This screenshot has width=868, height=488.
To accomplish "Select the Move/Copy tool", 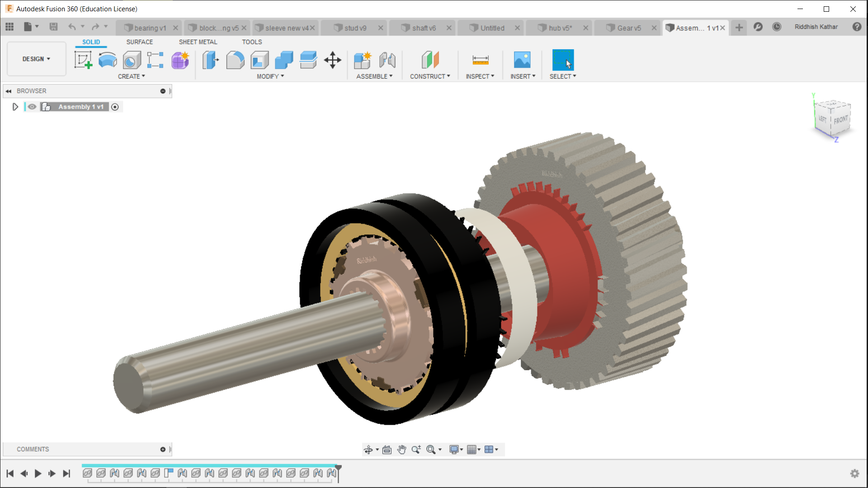I will [333, 60].
